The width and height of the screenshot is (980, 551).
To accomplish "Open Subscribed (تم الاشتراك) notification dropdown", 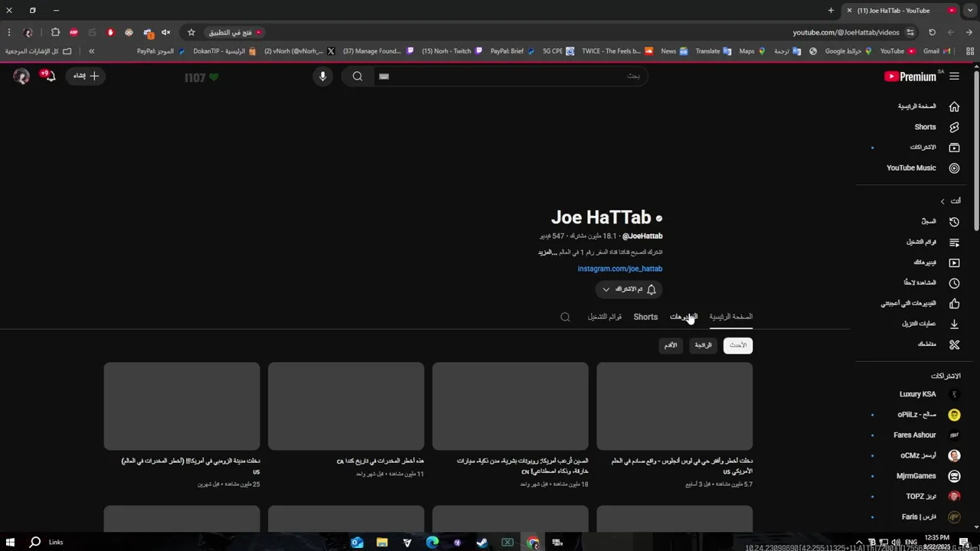I will coord(629,289).
